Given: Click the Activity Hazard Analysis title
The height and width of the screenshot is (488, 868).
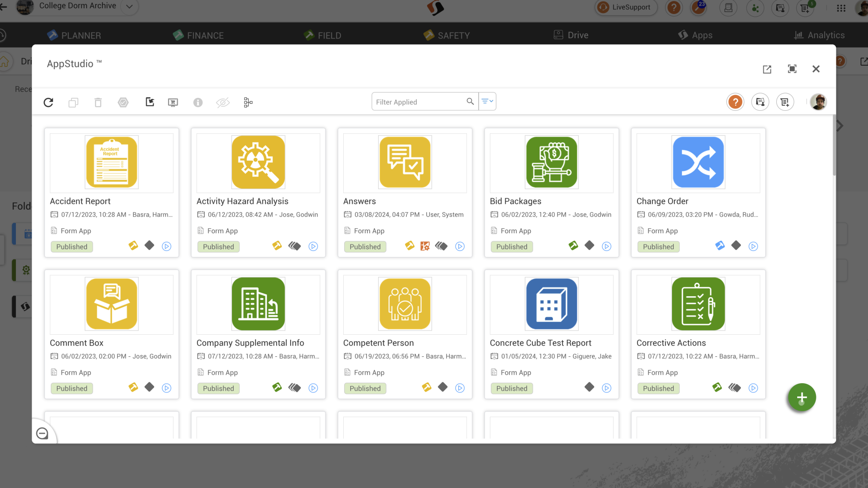Looking at the screenshot, I should pos(242,201).
